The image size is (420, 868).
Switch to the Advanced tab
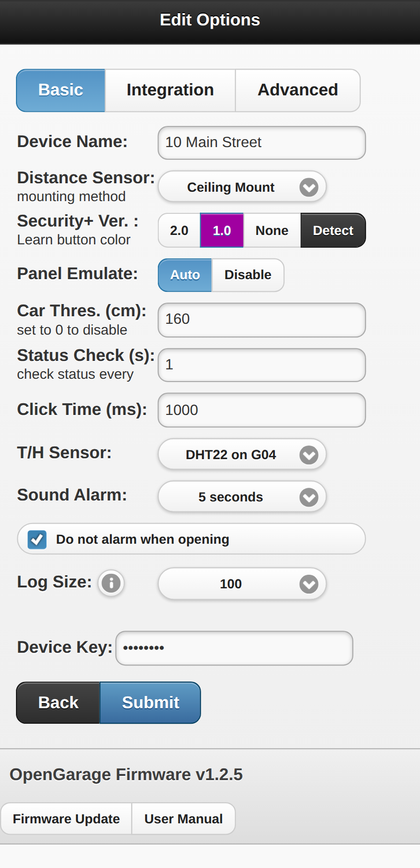[298, 90]
